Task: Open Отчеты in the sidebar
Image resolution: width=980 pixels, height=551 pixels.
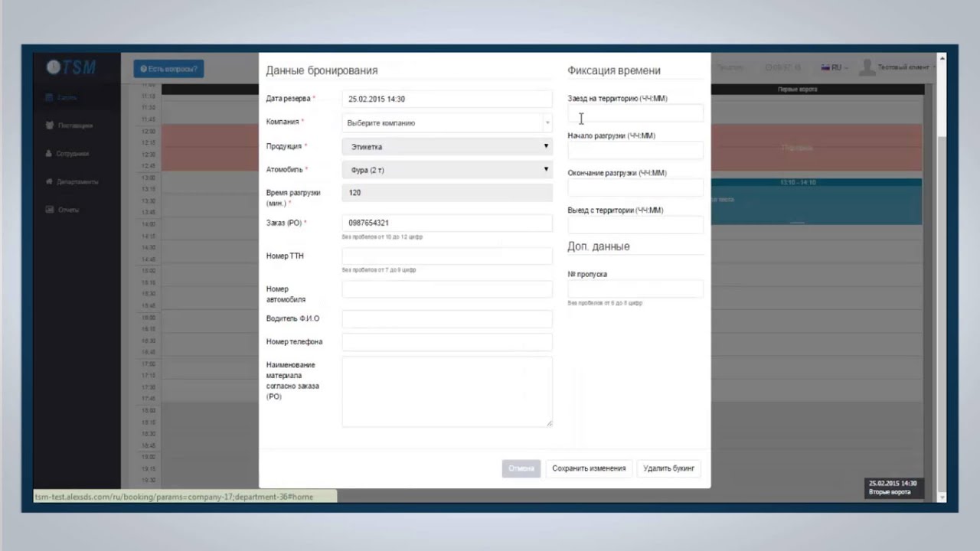Action: point(68,210)
